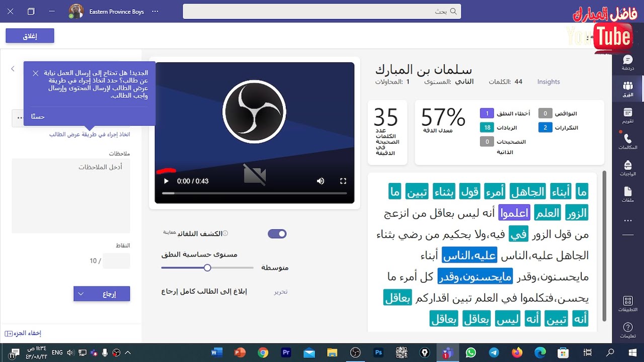Viewport: 644px width, 362px height.
Task: Click Hide pane (إخفاء الجزء)
Action: click(x=23, y=333)
